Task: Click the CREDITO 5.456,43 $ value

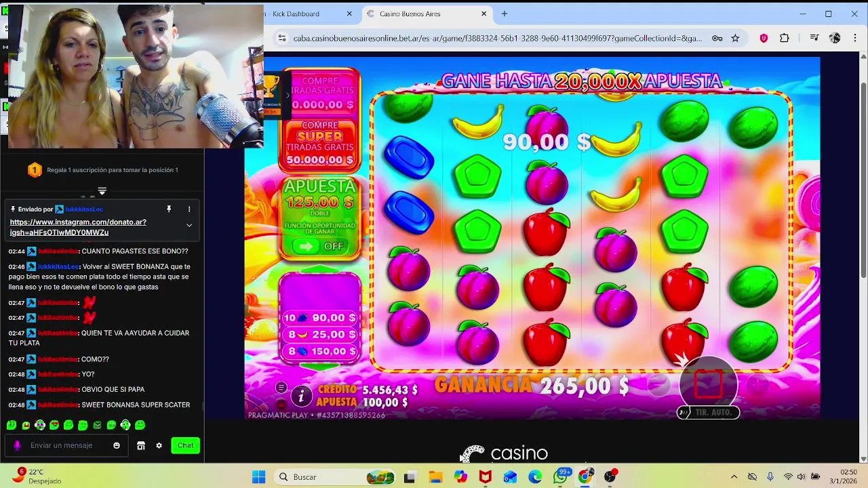Action: point(389,390)
